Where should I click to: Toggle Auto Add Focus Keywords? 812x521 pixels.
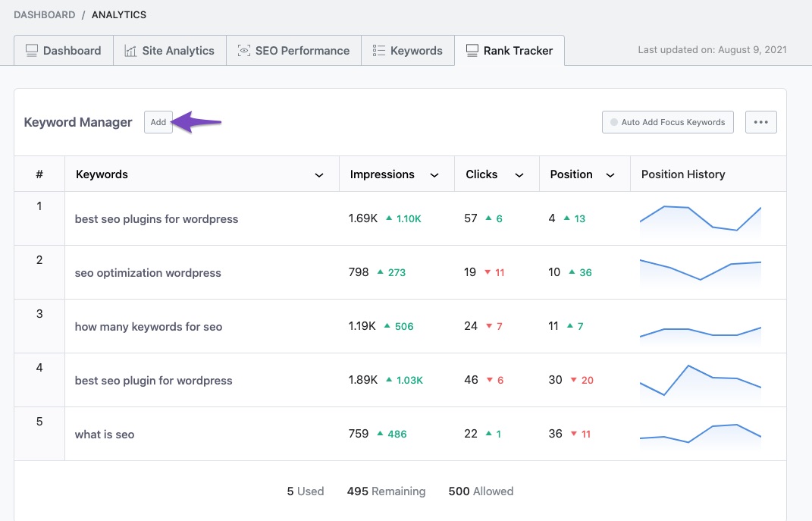667,122
